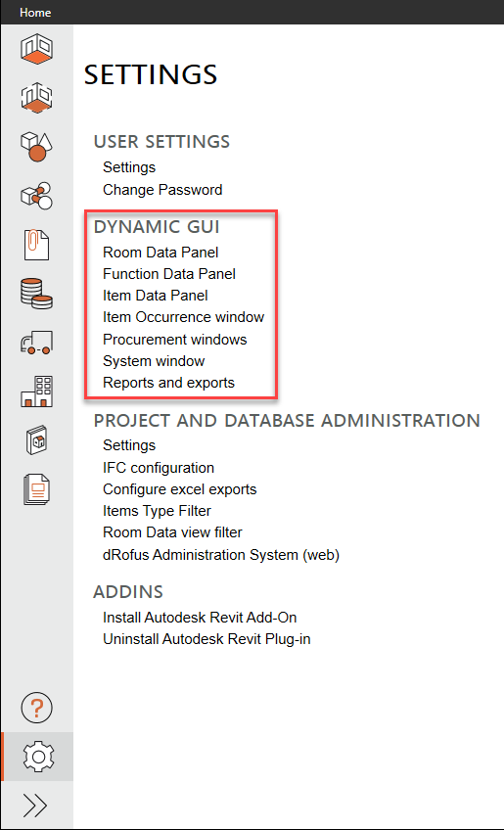The width and height of the screenshot is (504, 830).
Task: Expand the sidebar with double chevron
Action: click(x=36, y=806)
